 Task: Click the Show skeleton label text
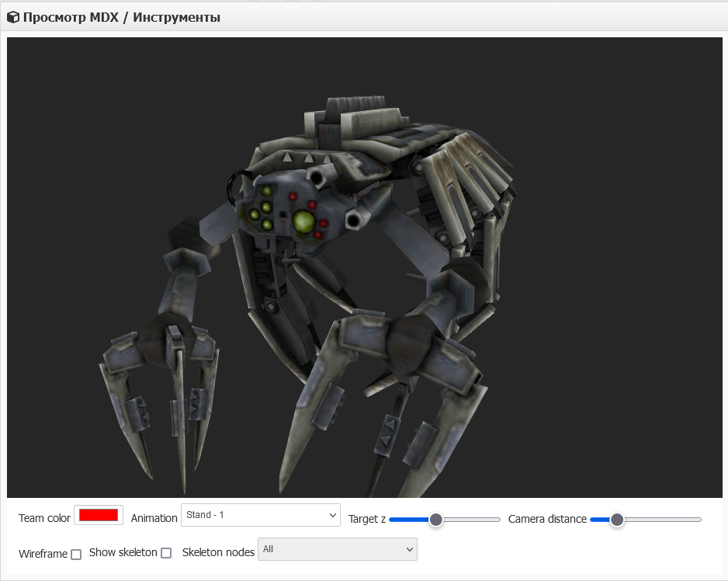pos(123,552)
